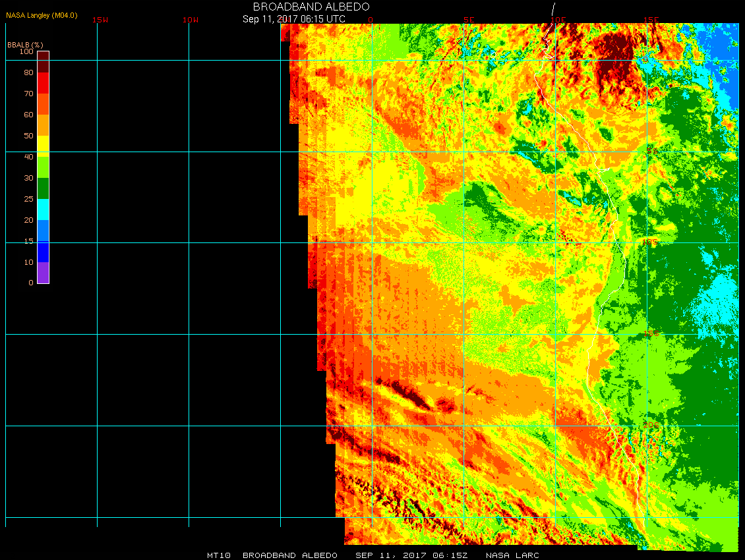Image resolution: width=745 pixels, height=560 pixels.
Task: Click the legend value "20"
Action: tap(29, 220)
